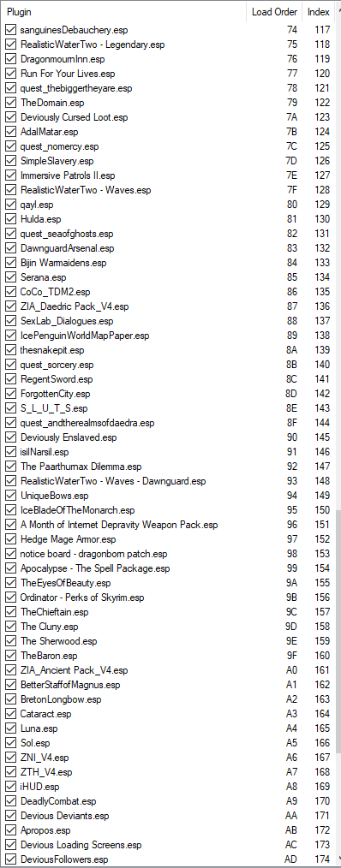Toggle the UniqueBows.esp checkbox

tap(10, 496)
